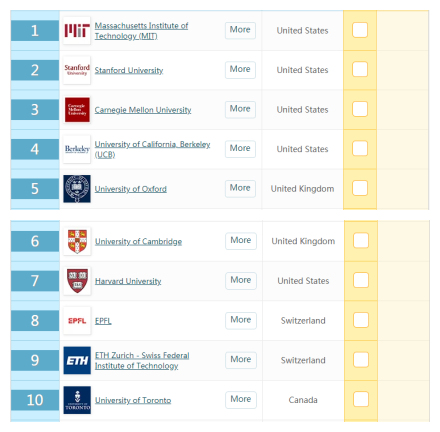Select the rank 10 number cell
440x432 pixels.
35,400
